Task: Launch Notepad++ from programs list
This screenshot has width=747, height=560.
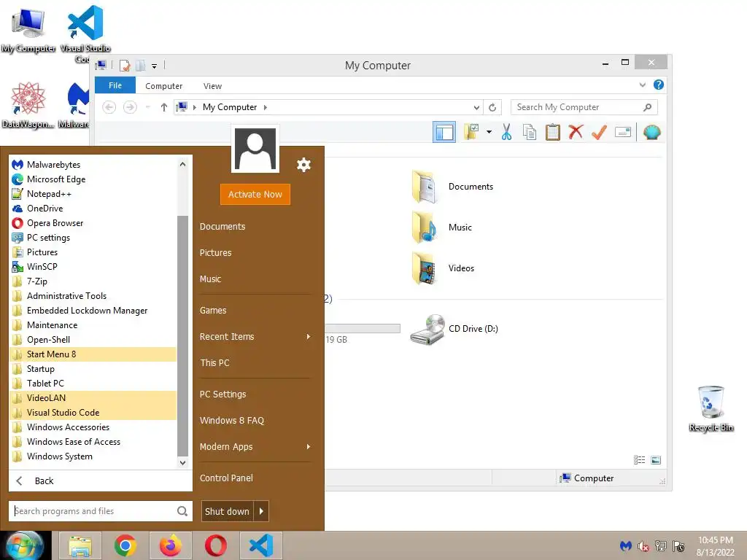Action: tap(93, 194)
